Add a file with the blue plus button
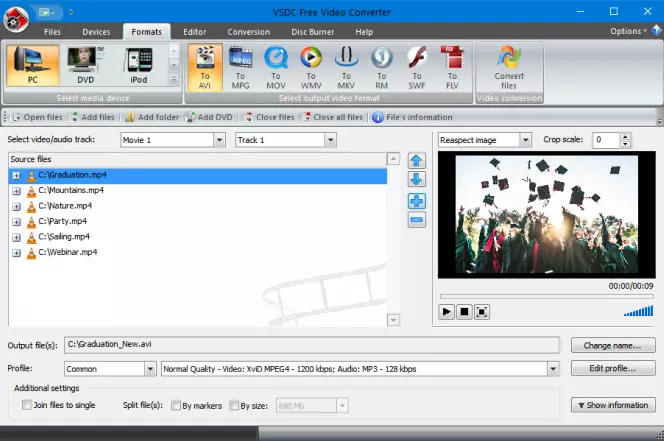Image resolution: width=664 pixels, height=441 pixels. click(x=417, y=201)
